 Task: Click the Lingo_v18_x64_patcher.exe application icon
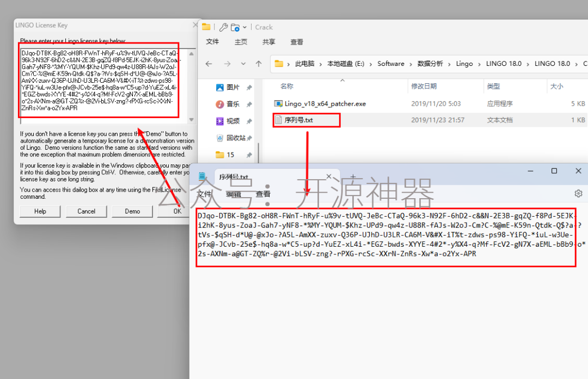pos(278,103)
